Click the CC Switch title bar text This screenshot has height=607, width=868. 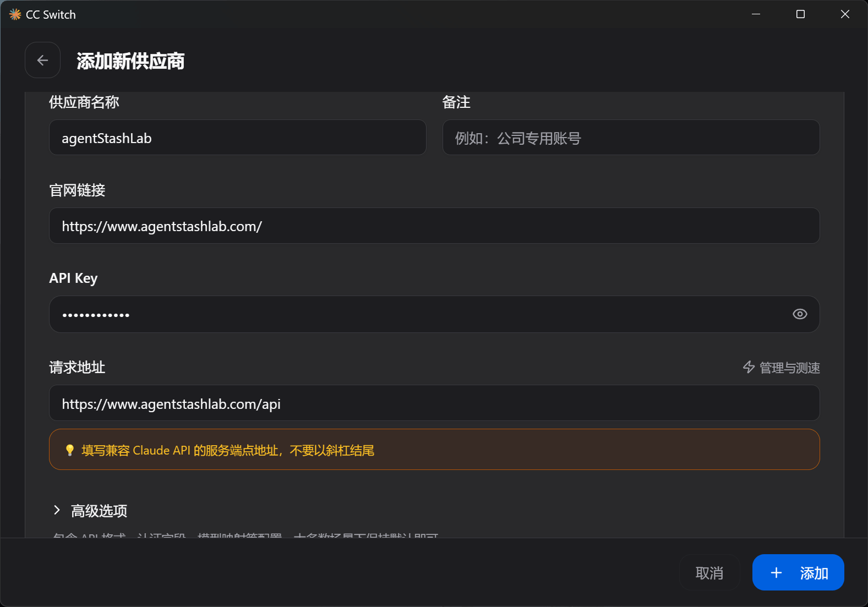[x=51, y=15]
